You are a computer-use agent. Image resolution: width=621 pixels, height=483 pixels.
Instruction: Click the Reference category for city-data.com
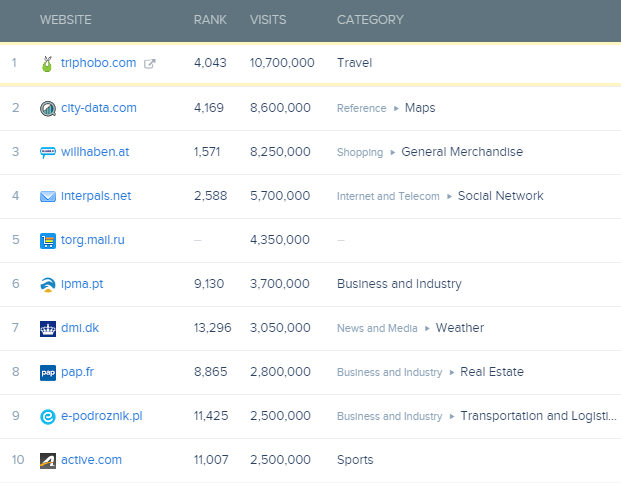pos(361,108)
